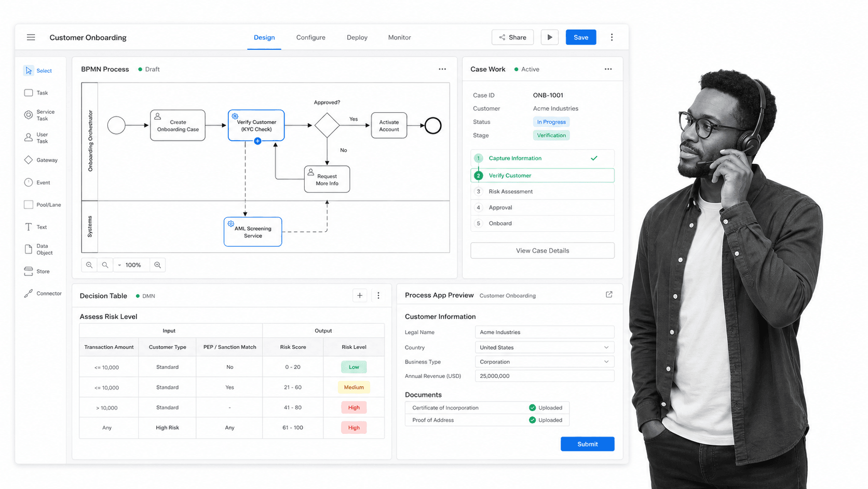
Task: Click the Low risk level badge
Action: tap(354, 367)
